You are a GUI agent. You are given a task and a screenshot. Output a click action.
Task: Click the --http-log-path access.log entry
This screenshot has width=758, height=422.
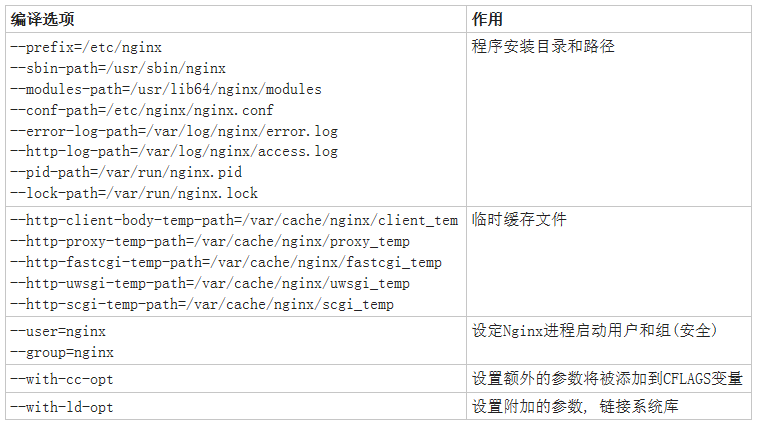point(174,152)
